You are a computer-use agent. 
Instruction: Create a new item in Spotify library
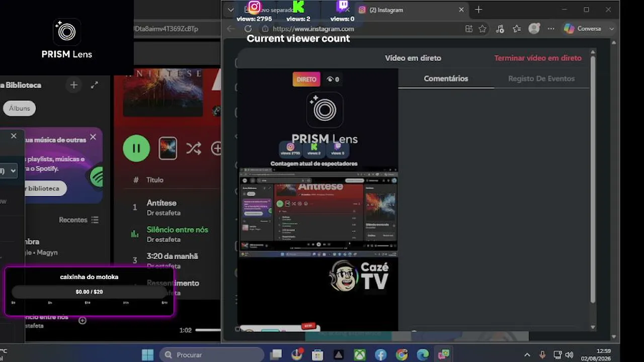(x=74, y=85)
